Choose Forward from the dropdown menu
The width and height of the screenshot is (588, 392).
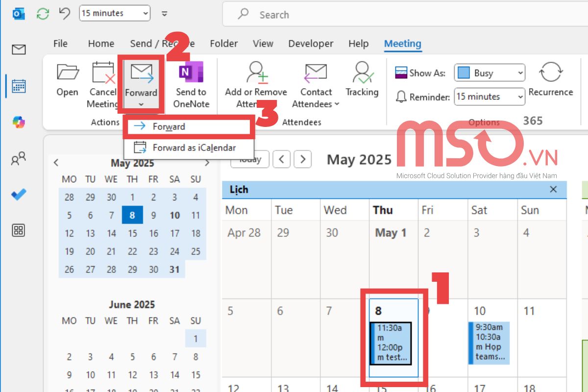pyautogui.click(x=189, y=126)
